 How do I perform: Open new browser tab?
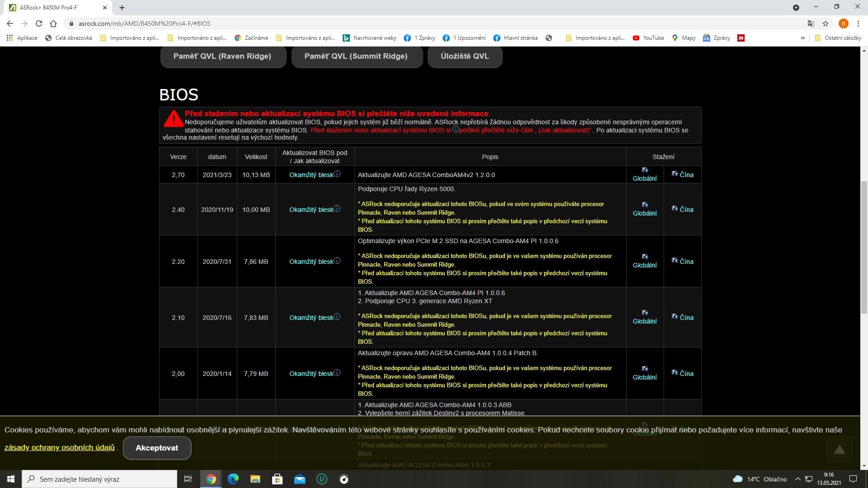click(122, 8)
